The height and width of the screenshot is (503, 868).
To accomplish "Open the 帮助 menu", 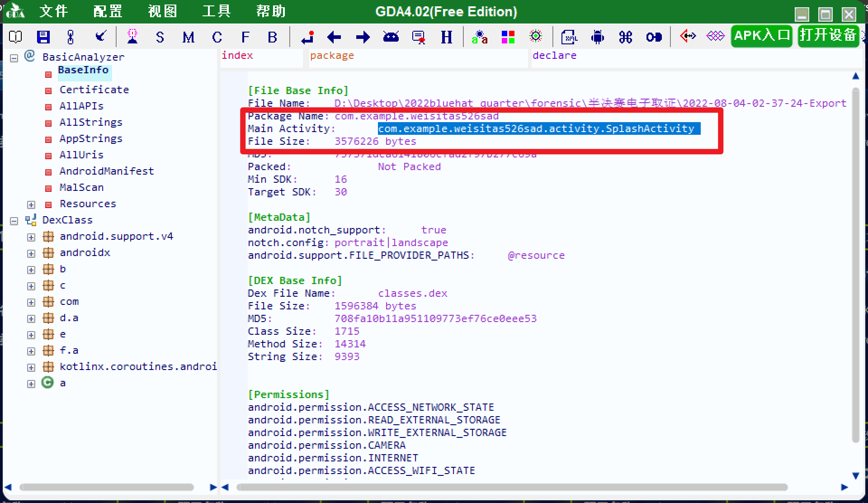I will coord(271,11).
